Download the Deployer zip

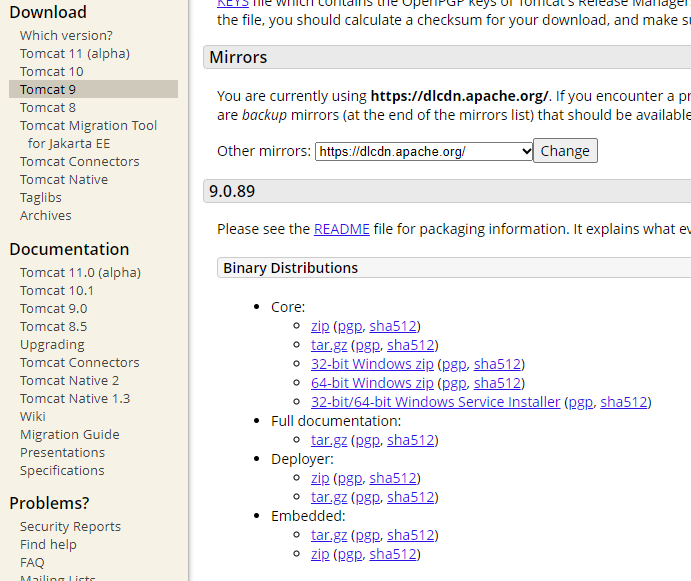pyautogui.click(x=320, y=478)
